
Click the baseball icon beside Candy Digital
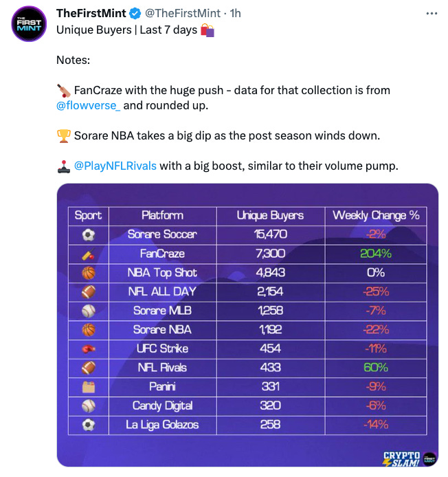click(89, 406)
